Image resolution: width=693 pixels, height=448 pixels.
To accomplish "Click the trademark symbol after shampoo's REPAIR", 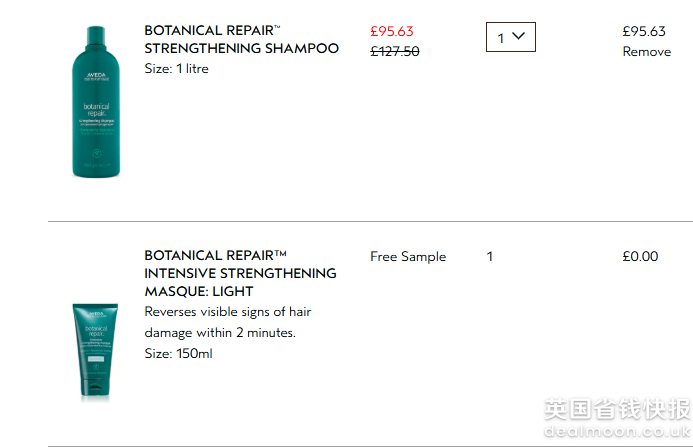I will point(276,27).
